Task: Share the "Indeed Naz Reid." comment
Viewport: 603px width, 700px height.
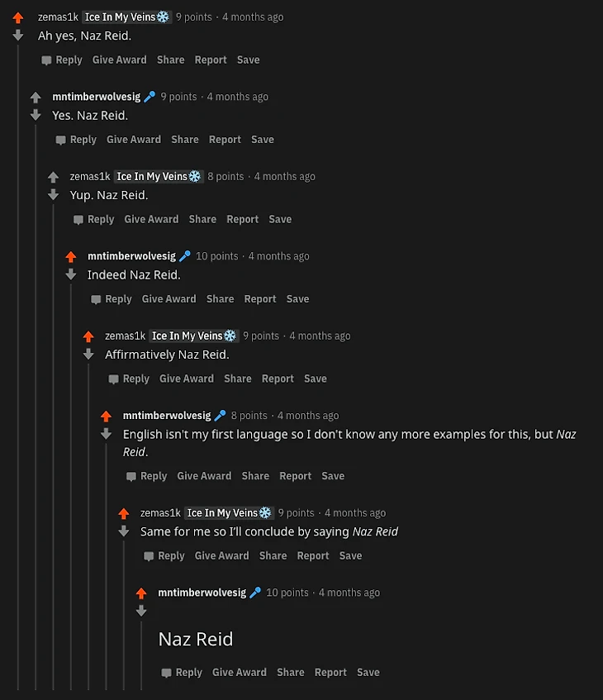Action: 220,299
